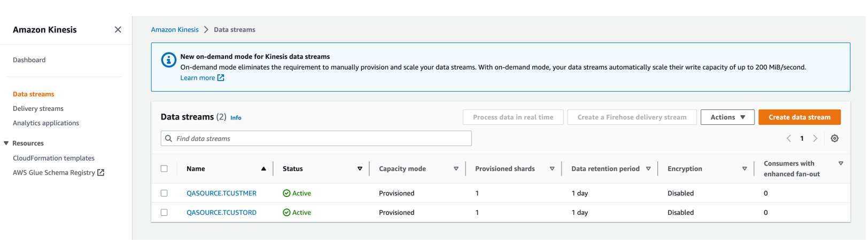Sort by Data retention period arrow
The image size is (868, 242).
click(x=649, y=169)
